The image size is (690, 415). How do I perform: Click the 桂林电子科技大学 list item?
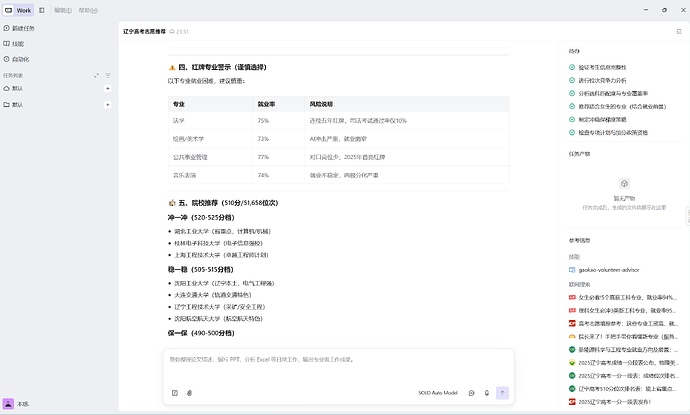click(218, 243)
